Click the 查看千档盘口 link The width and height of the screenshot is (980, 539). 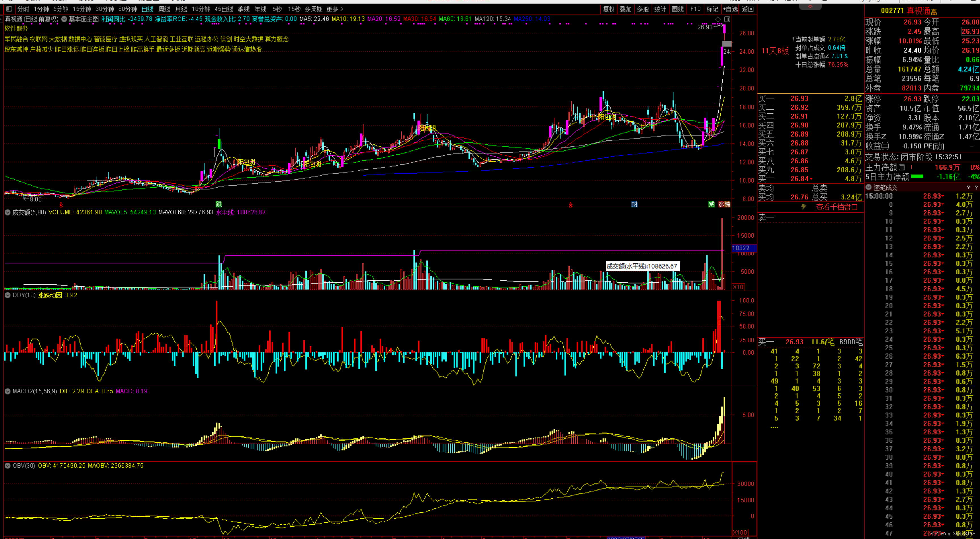[837, 207]
